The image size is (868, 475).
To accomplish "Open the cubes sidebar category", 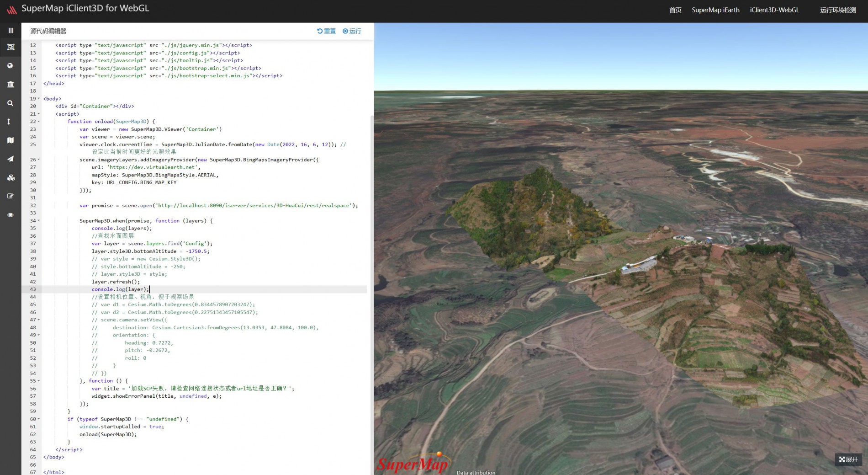I will pos(11,178).
